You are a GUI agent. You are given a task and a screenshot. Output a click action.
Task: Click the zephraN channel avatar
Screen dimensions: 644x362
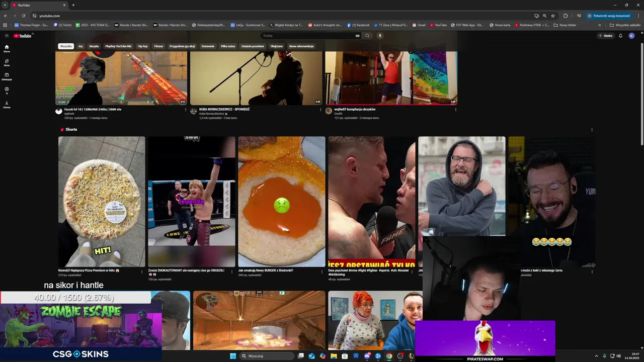click(59, 111)
